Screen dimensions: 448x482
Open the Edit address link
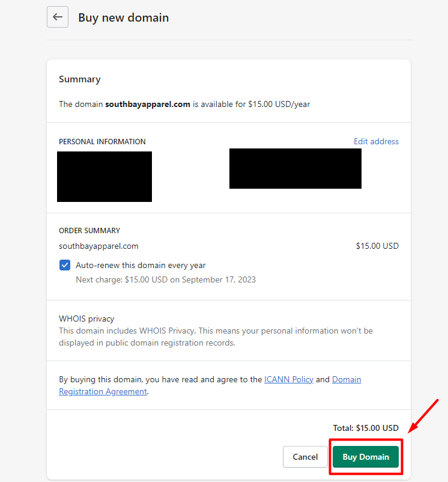376,141
